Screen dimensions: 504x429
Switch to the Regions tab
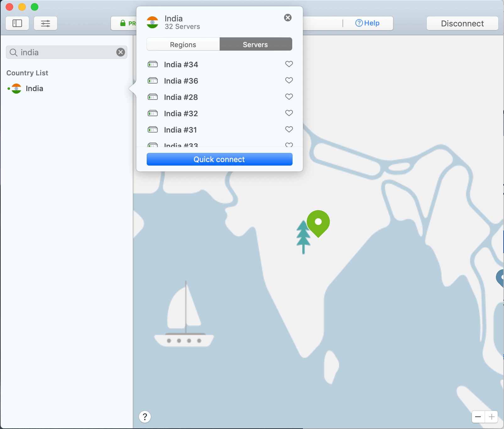point(183,44)
